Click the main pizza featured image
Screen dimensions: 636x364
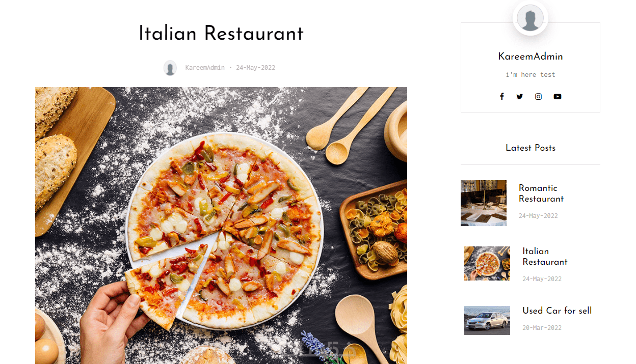[x=221, y=226]
